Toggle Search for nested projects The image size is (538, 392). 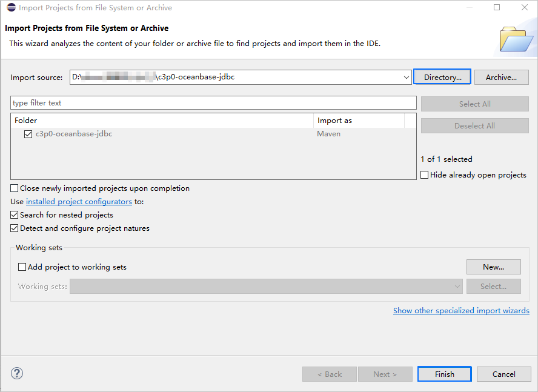[15, 215]
